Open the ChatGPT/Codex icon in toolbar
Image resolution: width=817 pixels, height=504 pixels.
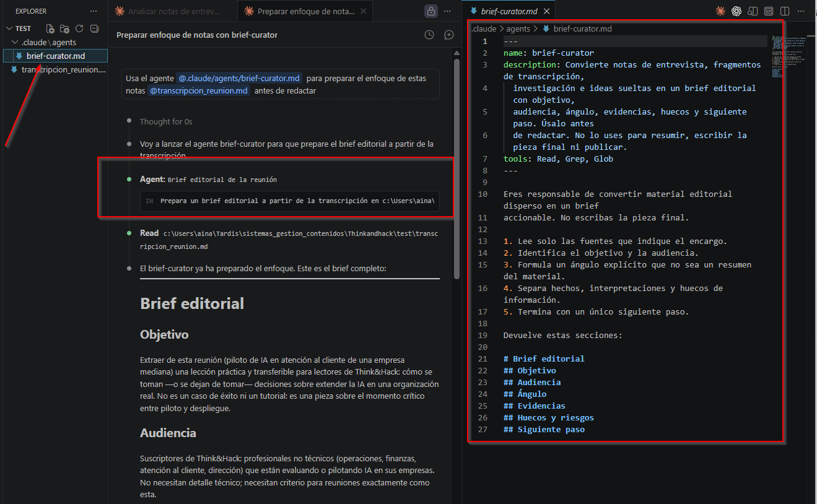click(x=736, y=11)
